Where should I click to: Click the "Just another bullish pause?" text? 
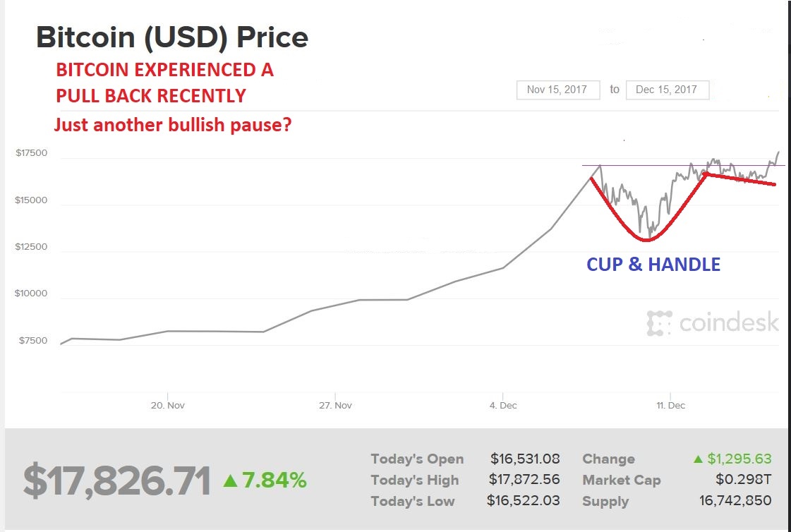pyautogui.click(x=173, y=126)
